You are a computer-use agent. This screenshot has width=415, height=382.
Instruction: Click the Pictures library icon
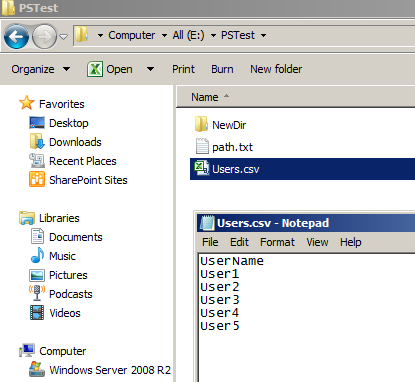coord(37,275)
